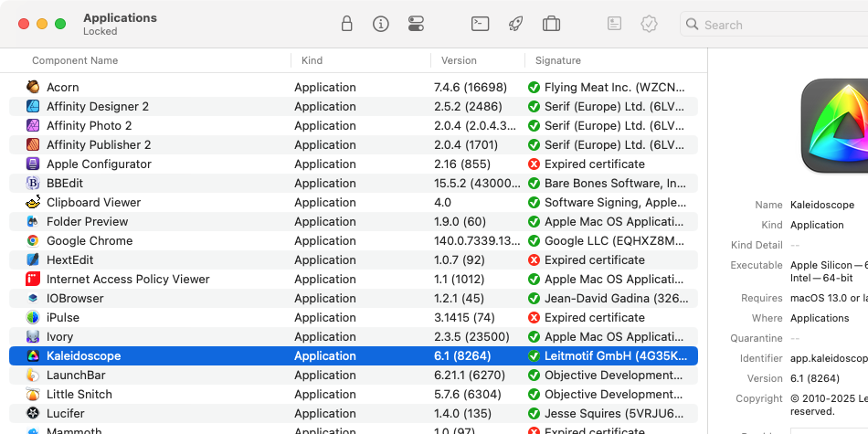The image size is (868, 434).
Task: Sort list by Signature column header
Action: pos(557,60)
